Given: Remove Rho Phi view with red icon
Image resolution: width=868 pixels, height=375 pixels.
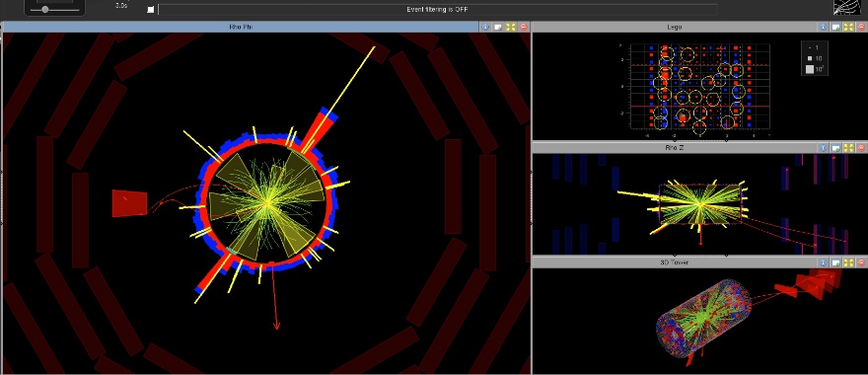Looking at the screenshot, I should coord(523,27).
